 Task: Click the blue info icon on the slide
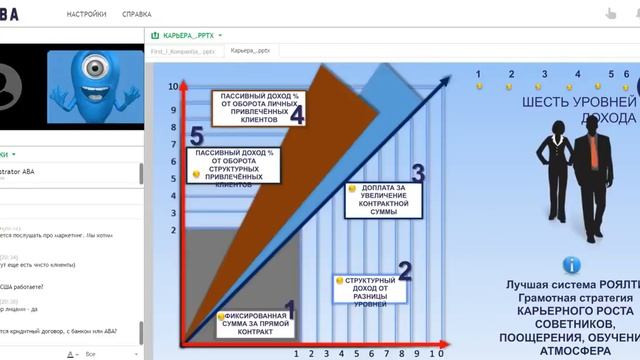coord(571,265)
